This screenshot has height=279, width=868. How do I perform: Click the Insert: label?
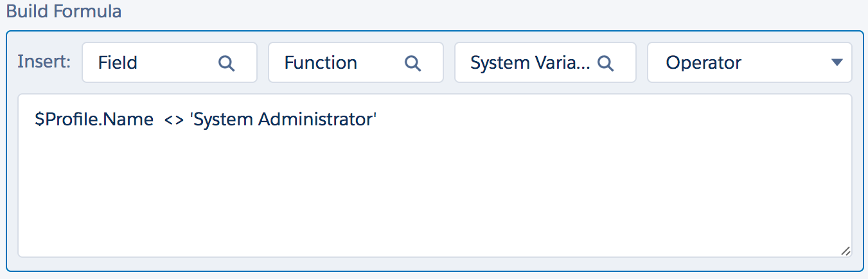pos(44,62)
